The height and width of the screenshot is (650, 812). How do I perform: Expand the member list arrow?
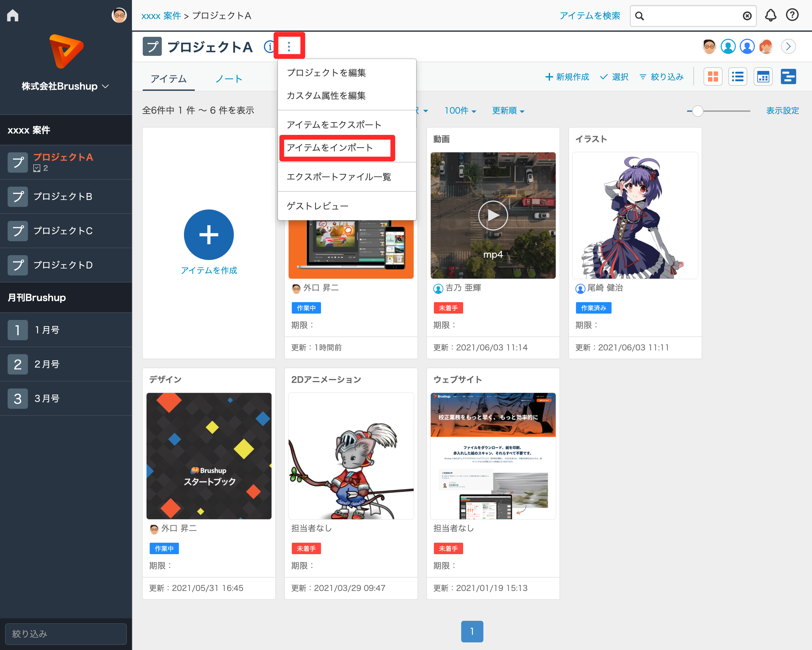[788, 47]
